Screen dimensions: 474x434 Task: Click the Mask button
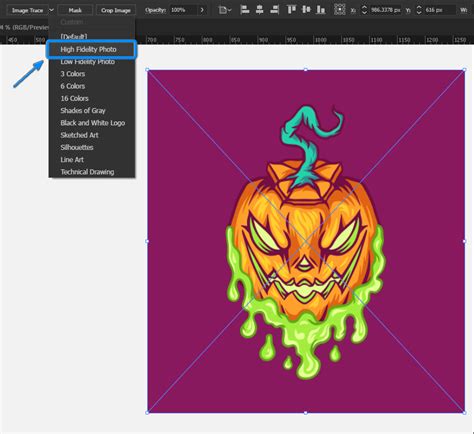coord(75,10)
